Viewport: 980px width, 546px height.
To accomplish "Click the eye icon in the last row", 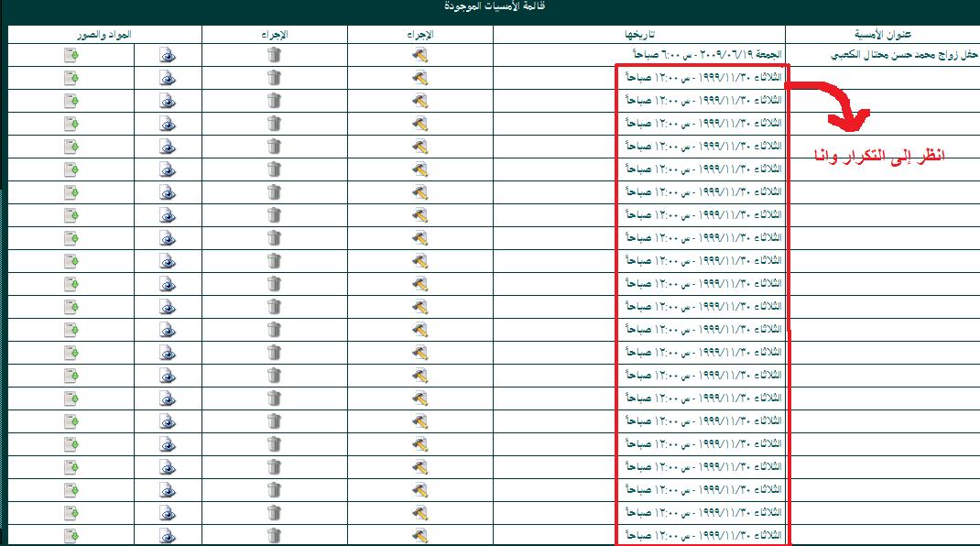I will point(167,535).
